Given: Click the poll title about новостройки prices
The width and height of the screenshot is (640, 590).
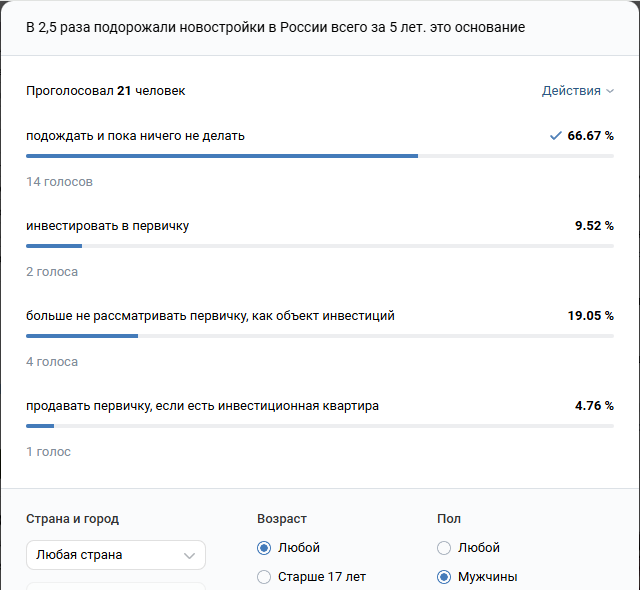Looking at the screenshot, I should (275, 27).
